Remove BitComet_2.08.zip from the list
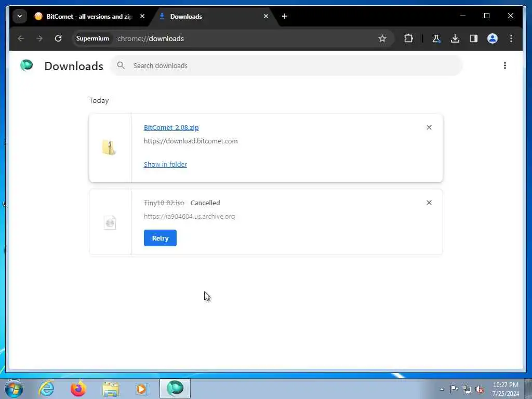Viewport: 532px width, 399px height. pyautogui.click(x=429, y=127)
